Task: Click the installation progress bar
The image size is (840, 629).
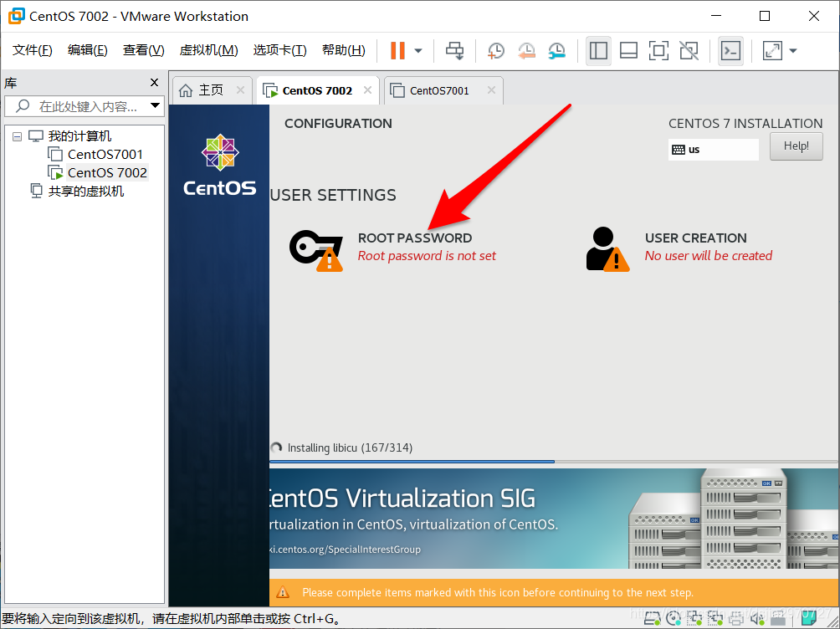Action: (x=555, y=462)
